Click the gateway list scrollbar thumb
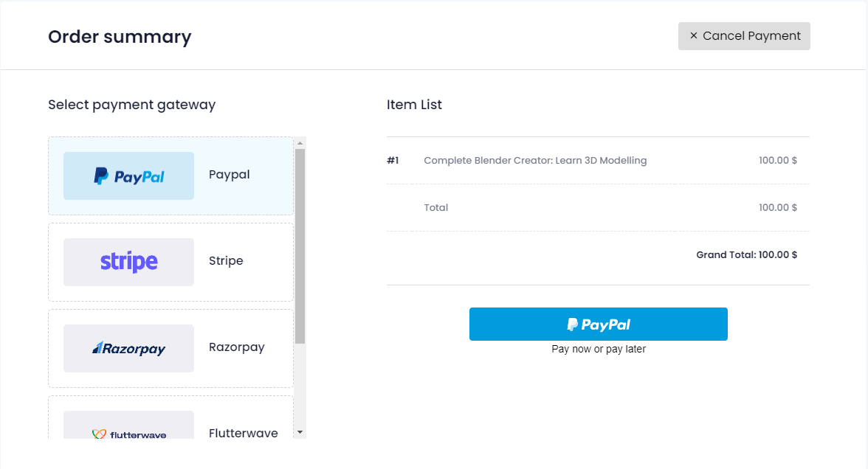Screen dimensions: 868x469 pos(300,246)
